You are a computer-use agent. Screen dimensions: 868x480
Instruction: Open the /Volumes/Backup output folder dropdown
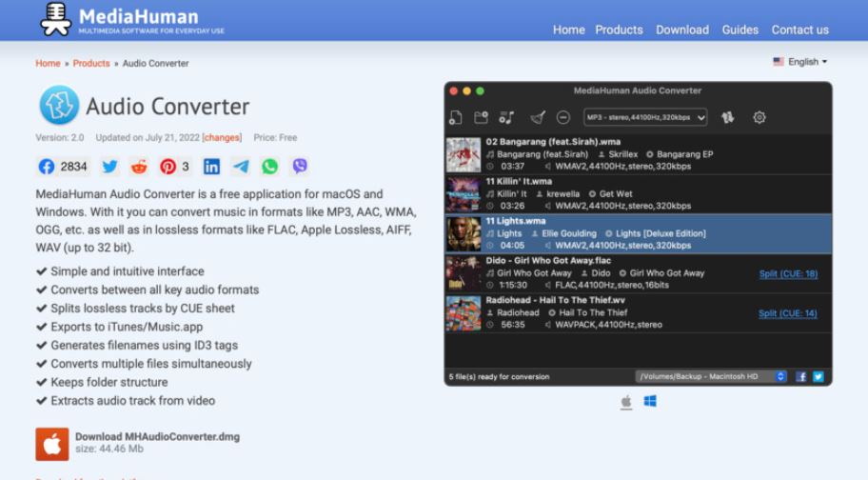pyautogui.click(x=711, y=376)
